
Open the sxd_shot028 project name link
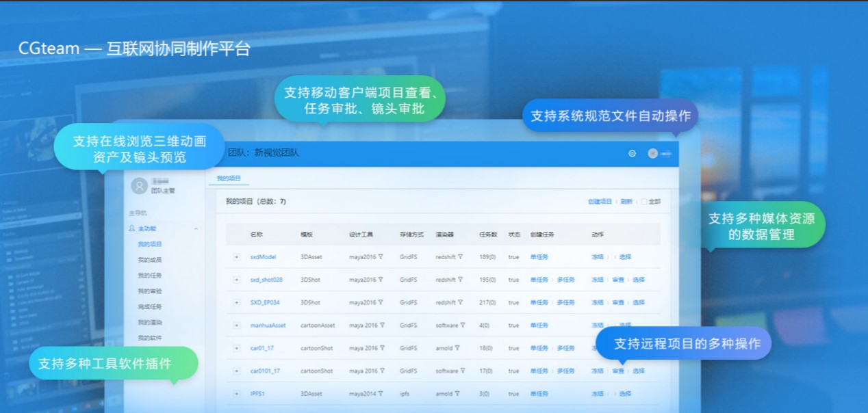pyautogui.click(x=266, y=280)
